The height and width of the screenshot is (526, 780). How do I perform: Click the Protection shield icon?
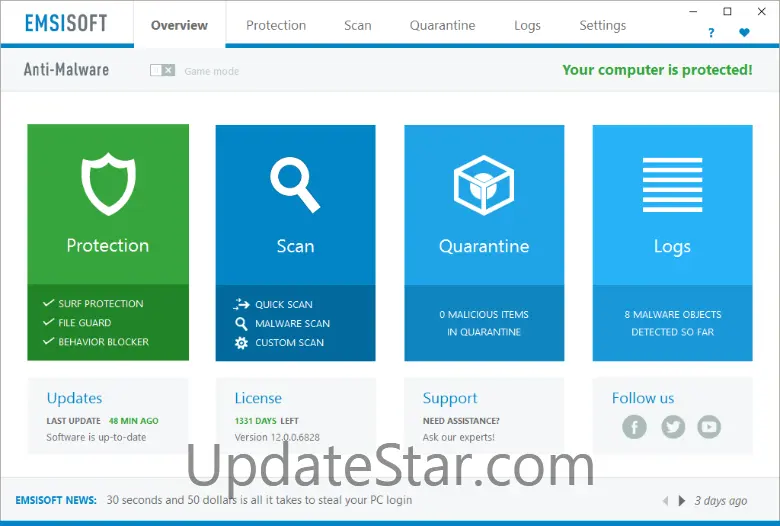coord(108,184)
